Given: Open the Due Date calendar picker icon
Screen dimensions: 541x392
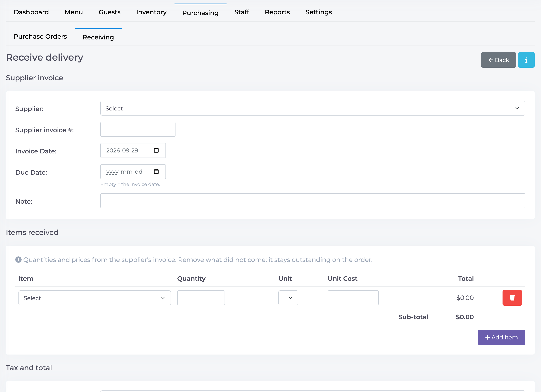Looking at the screenshot, I should pos(156,171).
